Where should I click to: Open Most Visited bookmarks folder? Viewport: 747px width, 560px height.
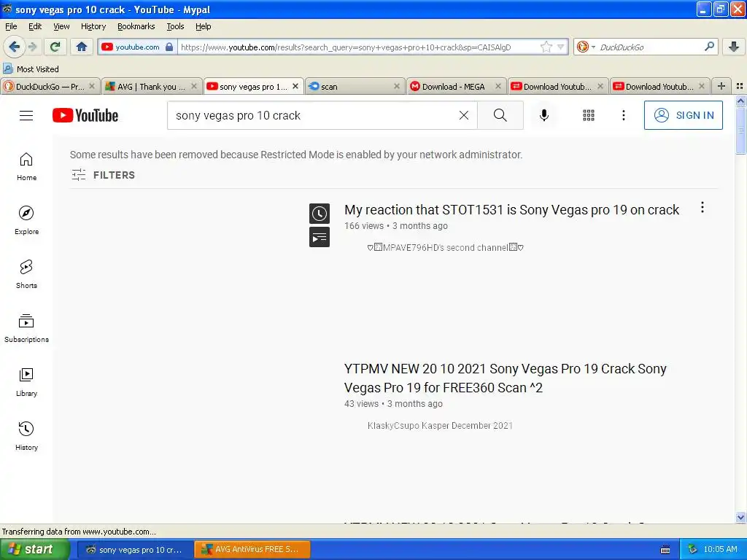[x=31, y=69]
